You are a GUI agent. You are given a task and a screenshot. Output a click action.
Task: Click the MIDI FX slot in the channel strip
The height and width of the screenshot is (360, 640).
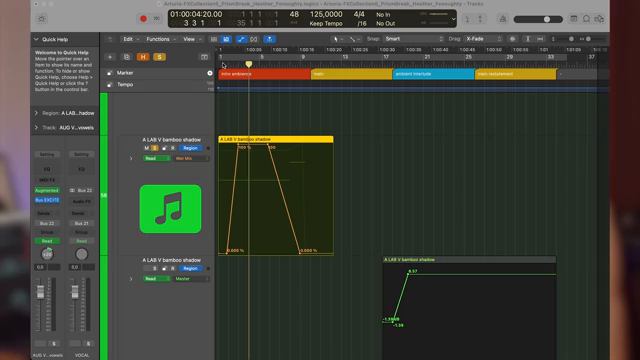[x=47, y=180]
